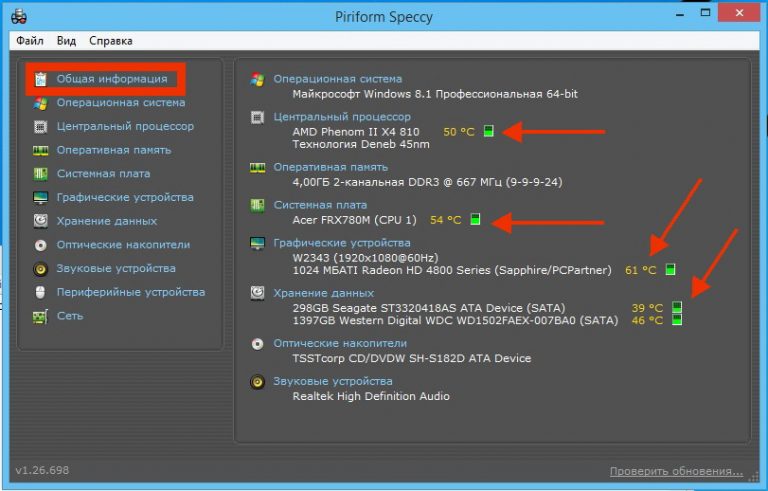768x491 pixels.
Task: Select Оперативная память in sidebar
Action: pos(114,150)
